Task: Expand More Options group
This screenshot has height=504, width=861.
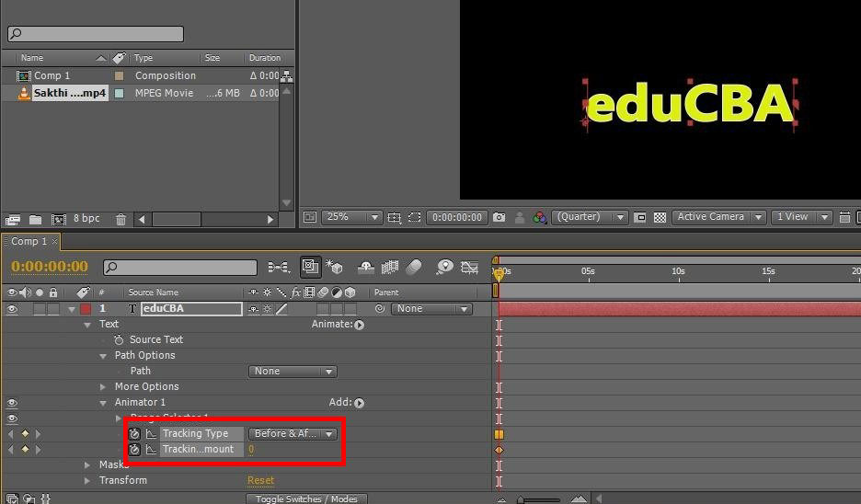Action: point(103,387)
